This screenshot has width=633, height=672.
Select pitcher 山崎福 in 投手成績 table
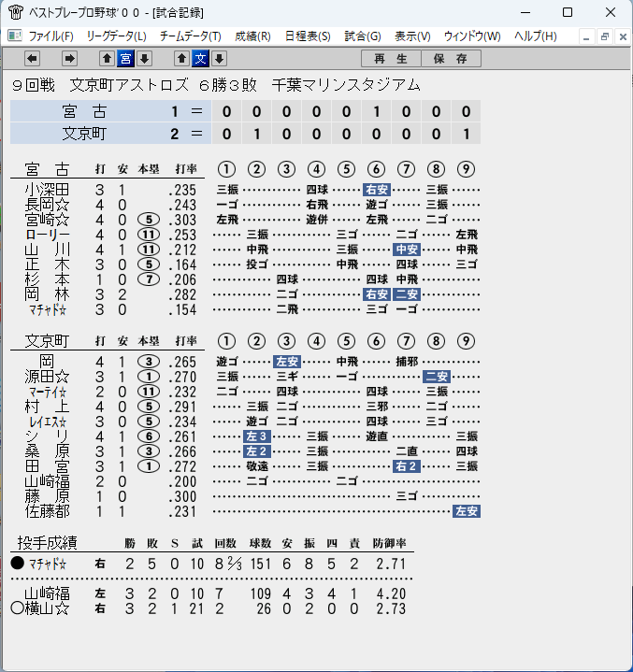(x=47, y=593)
